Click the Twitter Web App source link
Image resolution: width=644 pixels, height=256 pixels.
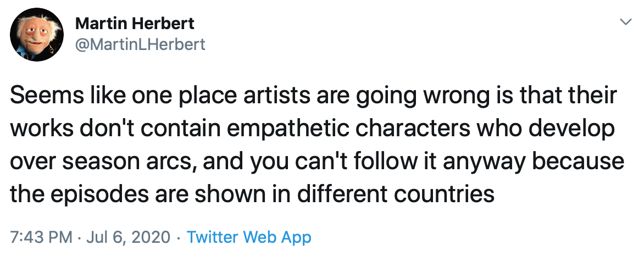pos(249,237)
